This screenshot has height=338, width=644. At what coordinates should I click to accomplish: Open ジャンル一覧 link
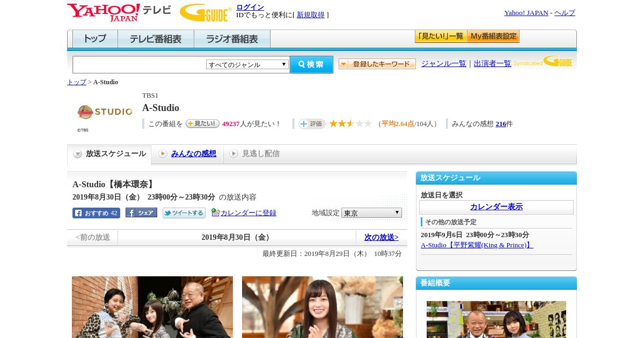pos(444,63)
